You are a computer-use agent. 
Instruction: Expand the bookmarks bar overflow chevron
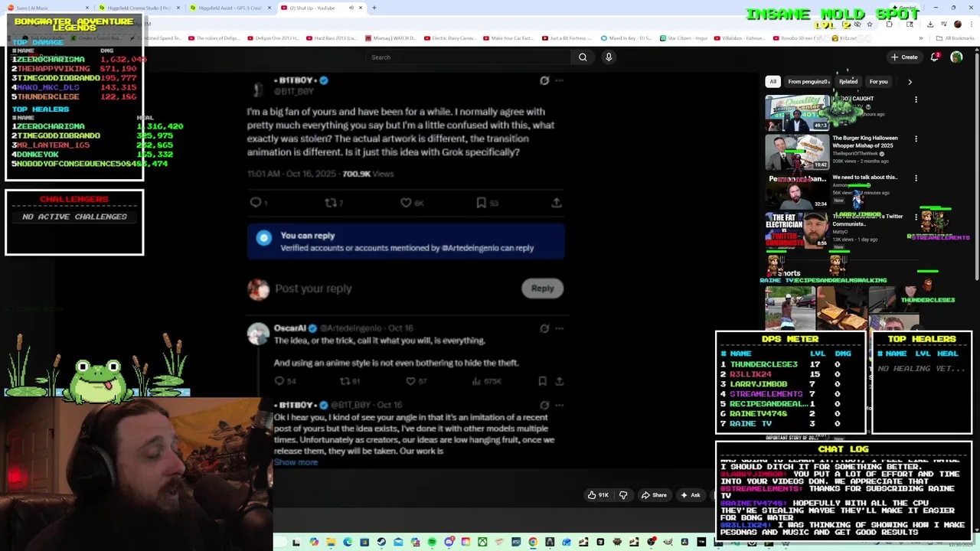(x=920, y=38)
